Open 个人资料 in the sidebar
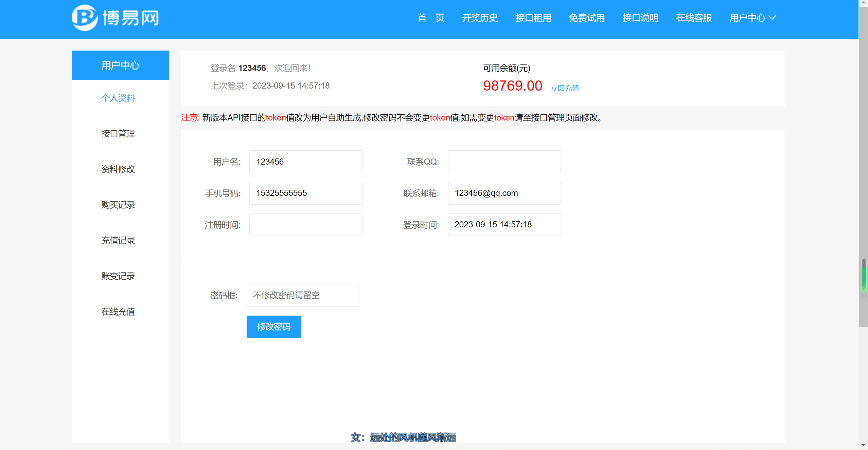868x450 pixels. coord(118,98)
